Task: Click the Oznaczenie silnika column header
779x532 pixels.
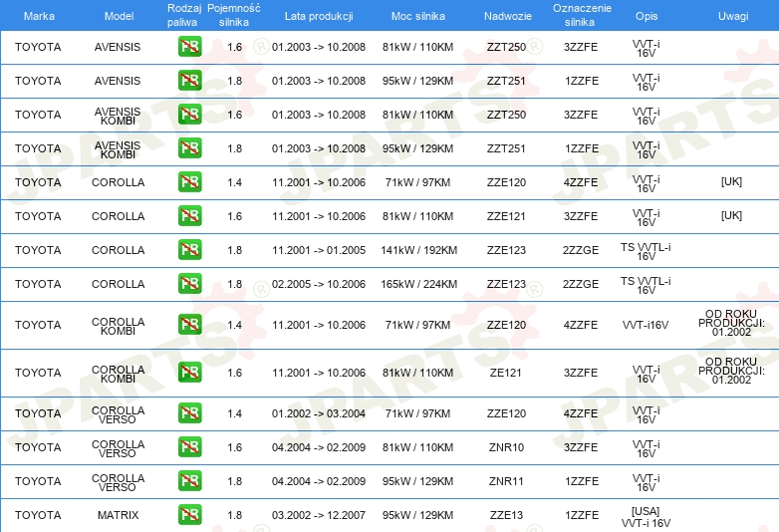Action: (x=582, y=15)
